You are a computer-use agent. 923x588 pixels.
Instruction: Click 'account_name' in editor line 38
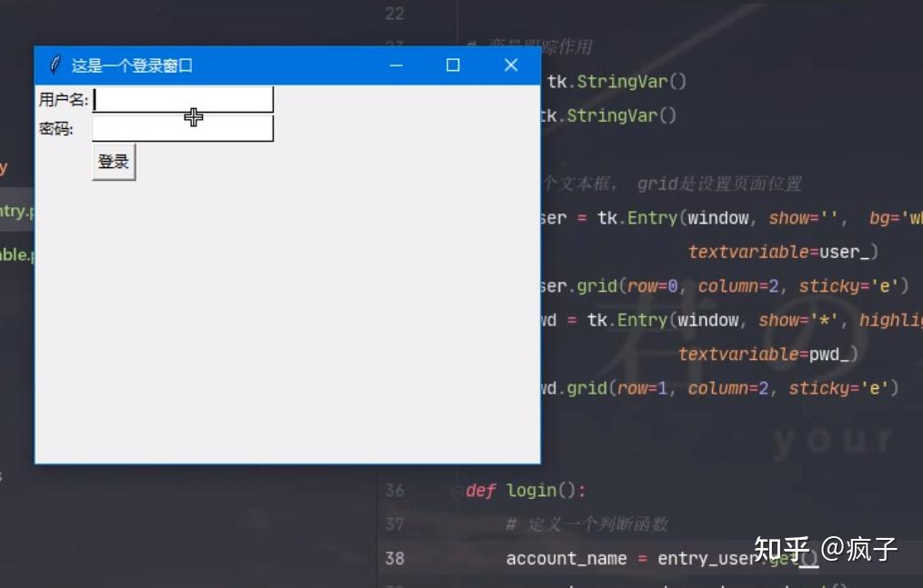coord(567,559)
